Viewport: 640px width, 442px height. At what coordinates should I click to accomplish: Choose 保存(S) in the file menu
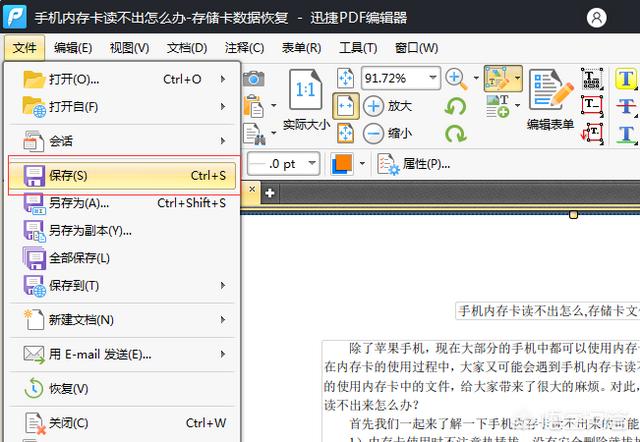click(x=122, y=175)
